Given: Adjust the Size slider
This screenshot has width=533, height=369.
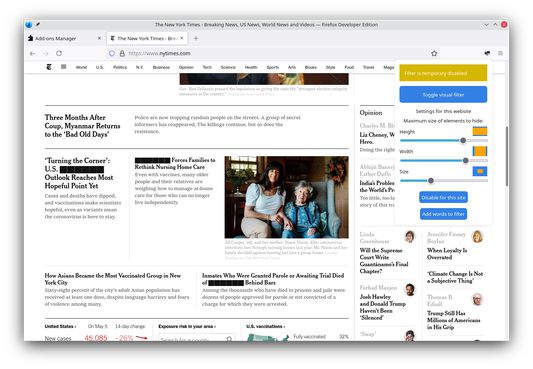Looking at the screenshot, I should click(444, 180).
